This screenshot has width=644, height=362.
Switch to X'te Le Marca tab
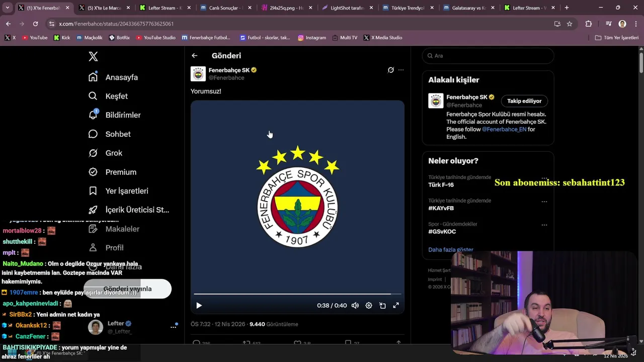[x=104, y=8]
